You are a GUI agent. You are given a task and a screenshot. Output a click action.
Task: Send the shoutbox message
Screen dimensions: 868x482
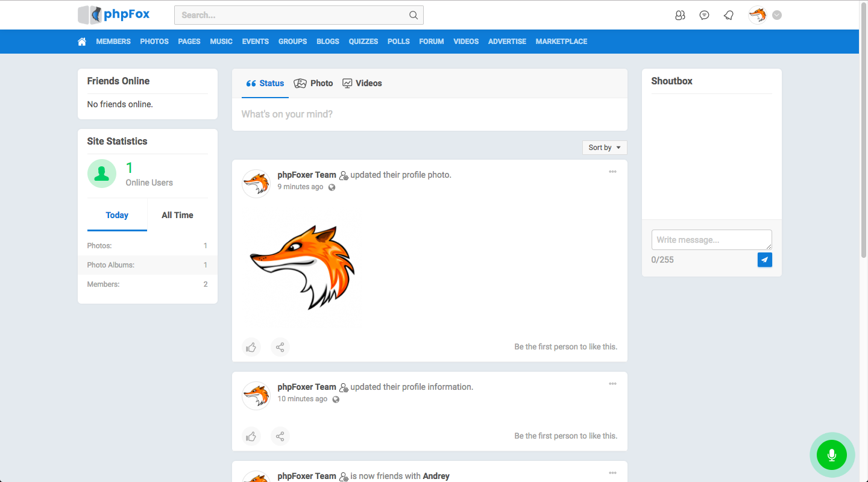(x=764, y=260)
